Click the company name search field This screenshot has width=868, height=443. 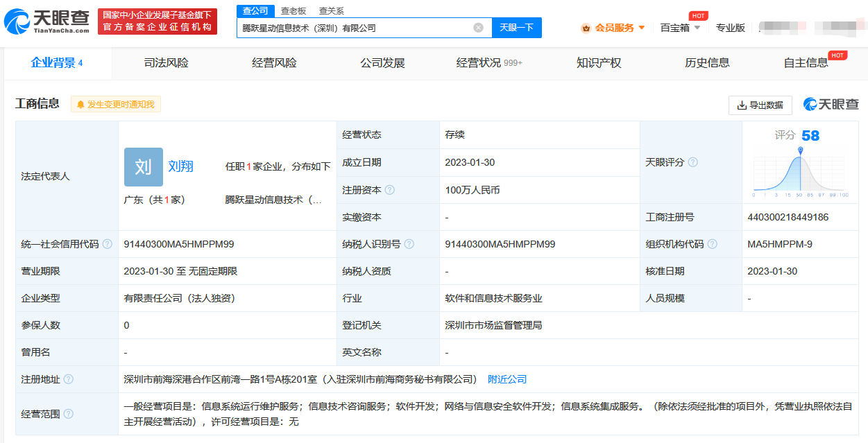click(354, 28)
